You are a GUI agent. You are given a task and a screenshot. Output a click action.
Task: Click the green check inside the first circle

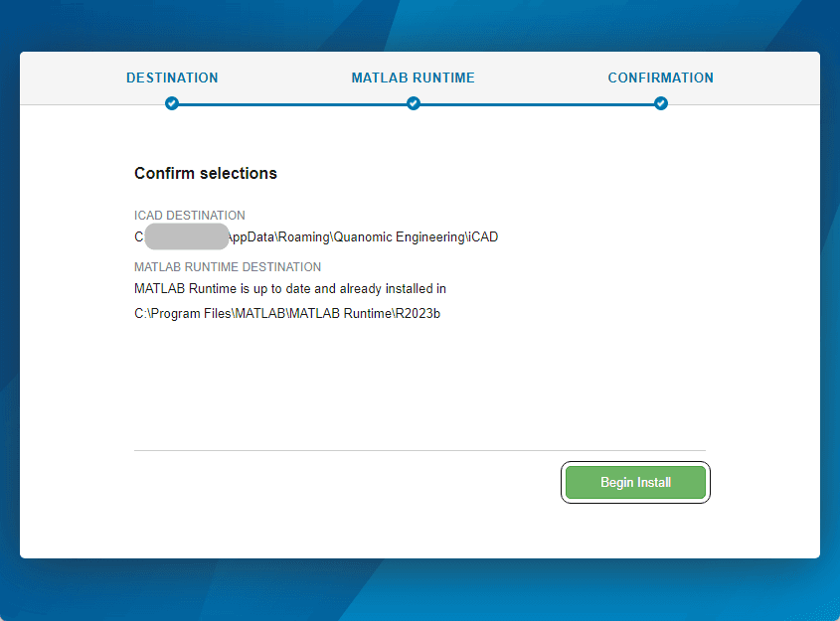[172, 102]
